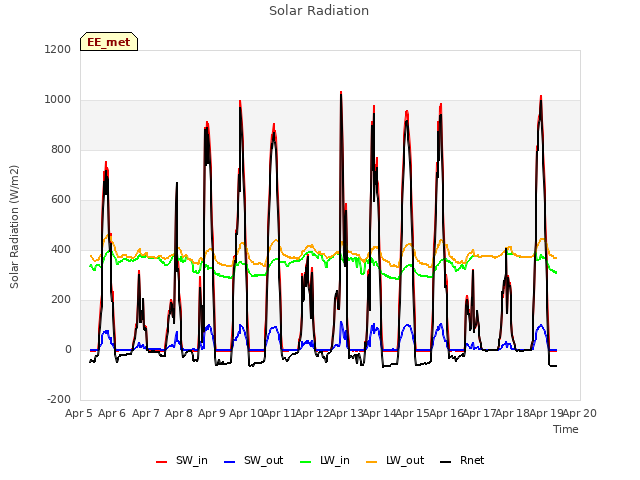Click the Apr 13 peak above 1000 W/m2
The width and height of the screenshot is (640, 480).
pyautogui.click(x=341, y=95)
